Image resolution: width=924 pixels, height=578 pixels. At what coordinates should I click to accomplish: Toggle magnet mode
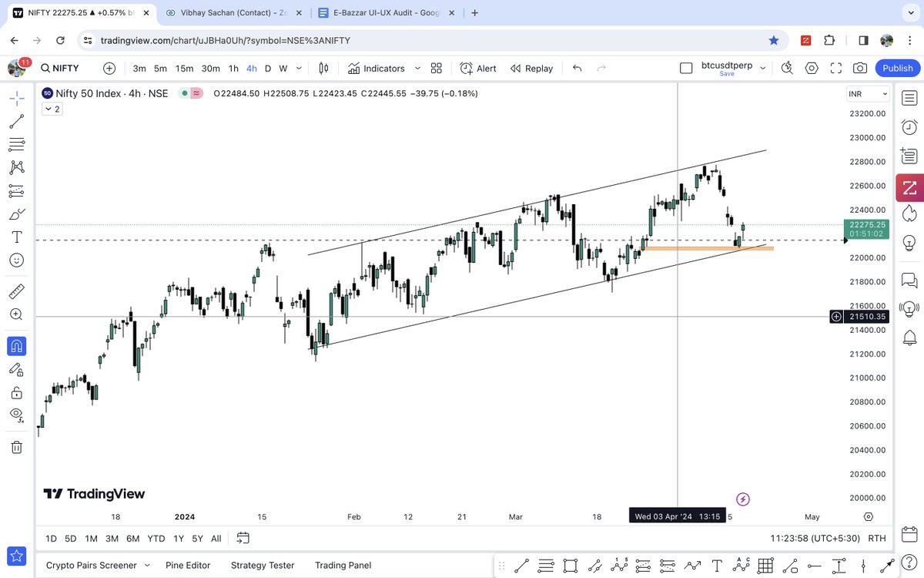[16, 346]
